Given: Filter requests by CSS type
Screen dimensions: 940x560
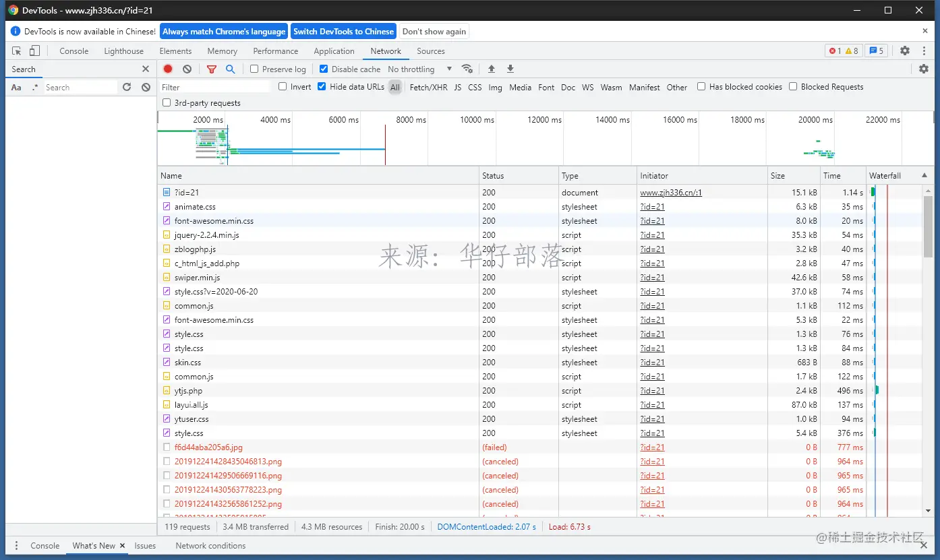Looking at the screenshot, I should coord(475,87).
